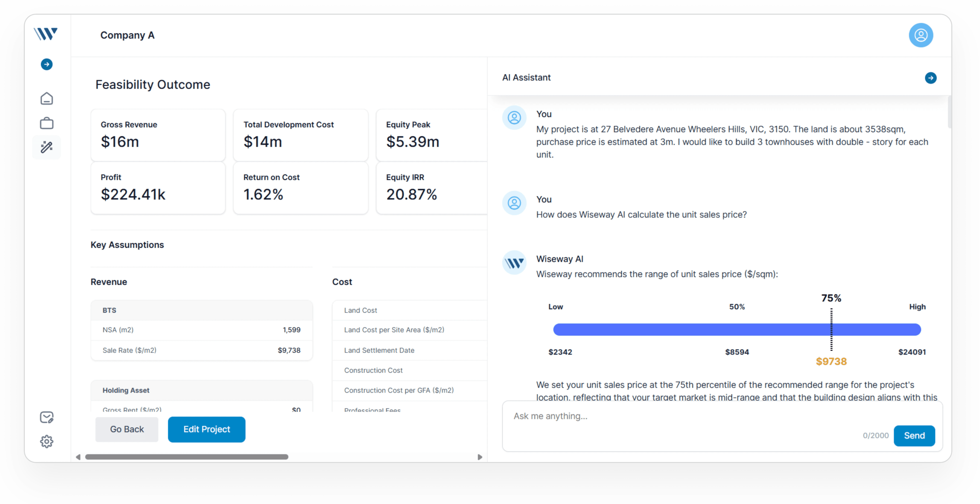Click the 'High' label on the price range
The height and width of the screenshot is (504, 980).
[917, 306]
